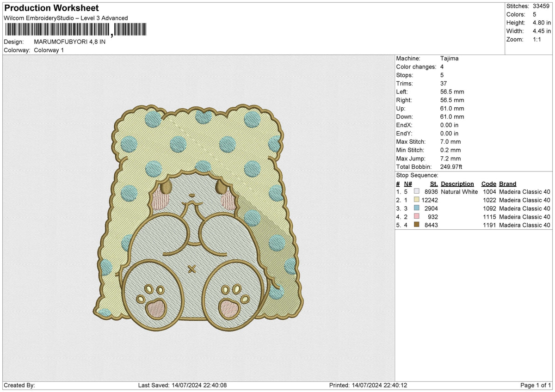The image size is (555, 392).
Task: Click the 'Created By:' footer label
Action: pos(19,386)
